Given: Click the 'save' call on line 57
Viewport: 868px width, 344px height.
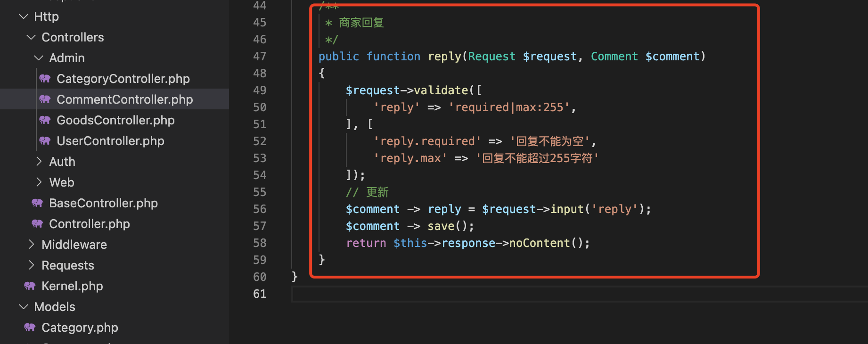Looking at the screenshot, I should (441, 226).
